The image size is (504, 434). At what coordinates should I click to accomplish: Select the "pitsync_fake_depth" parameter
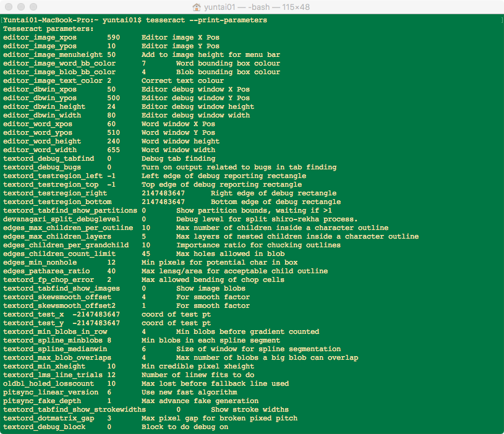[42, 402]
